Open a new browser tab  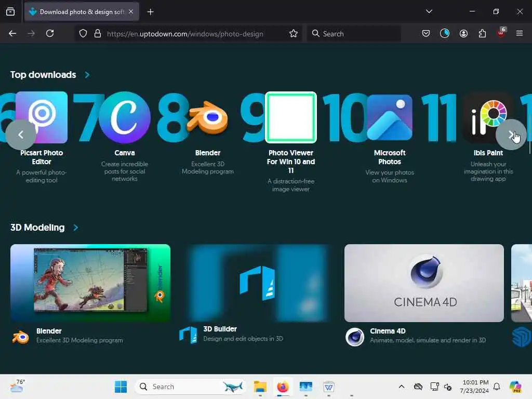[150, 12]
